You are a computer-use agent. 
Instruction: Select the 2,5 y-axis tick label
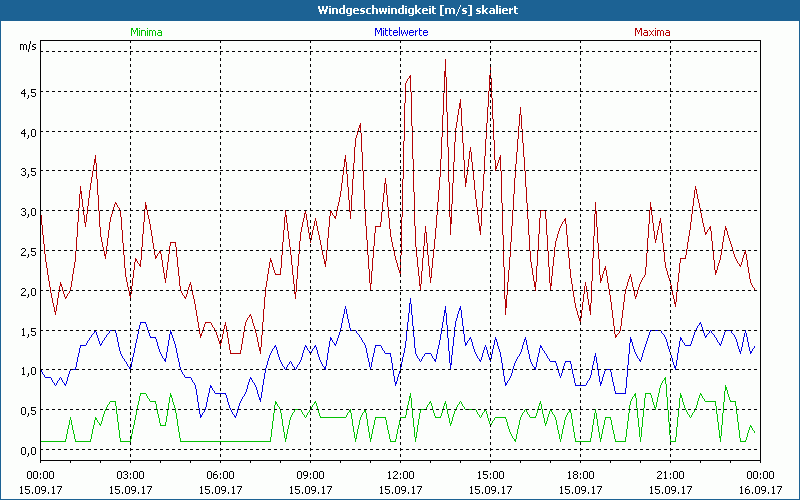(x=27, y=252)
